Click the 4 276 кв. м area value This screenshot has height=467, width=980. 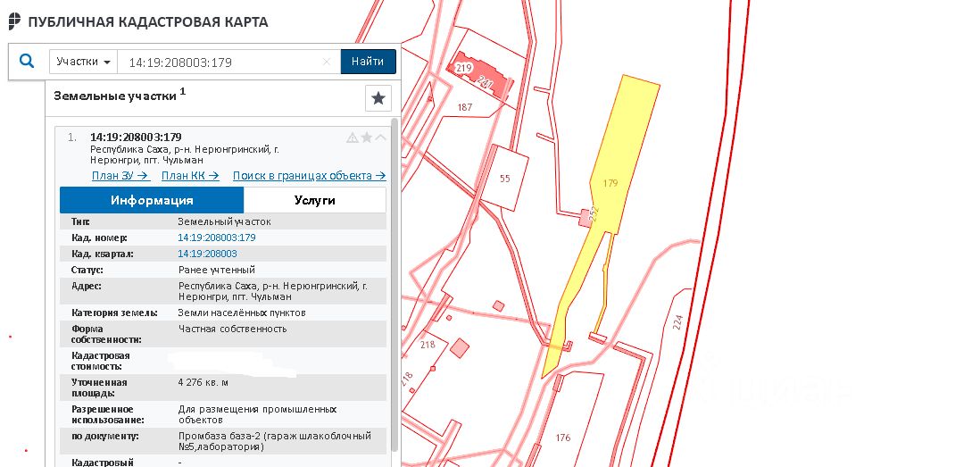203,382
